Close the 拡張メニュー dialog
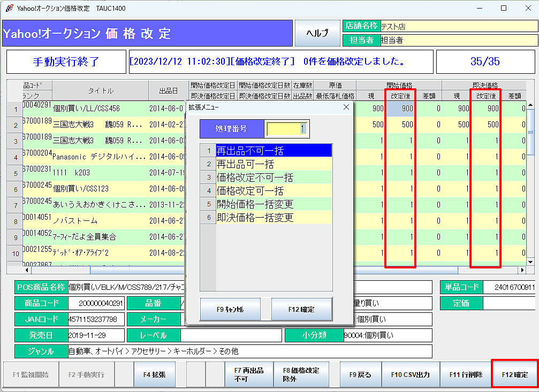This screenshot has height=392, width=539. click(346, 107)
